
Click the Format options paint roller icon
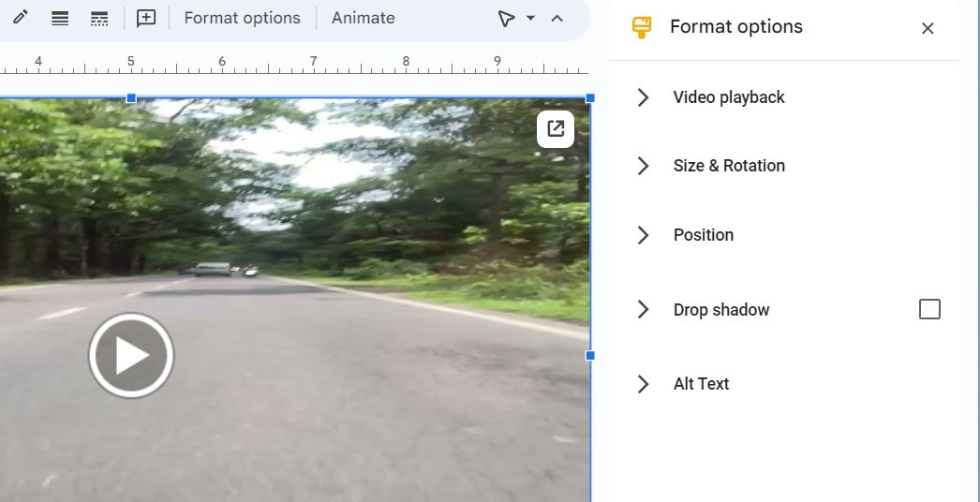(x=641, y=27)
